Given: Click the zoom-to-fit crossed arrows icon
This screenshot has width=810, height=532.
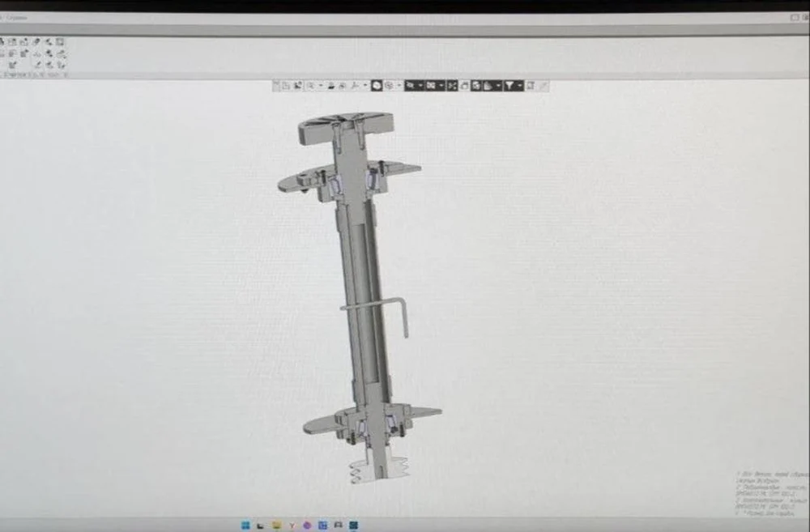Looking at the screenshot, I should tap(452, 85).
